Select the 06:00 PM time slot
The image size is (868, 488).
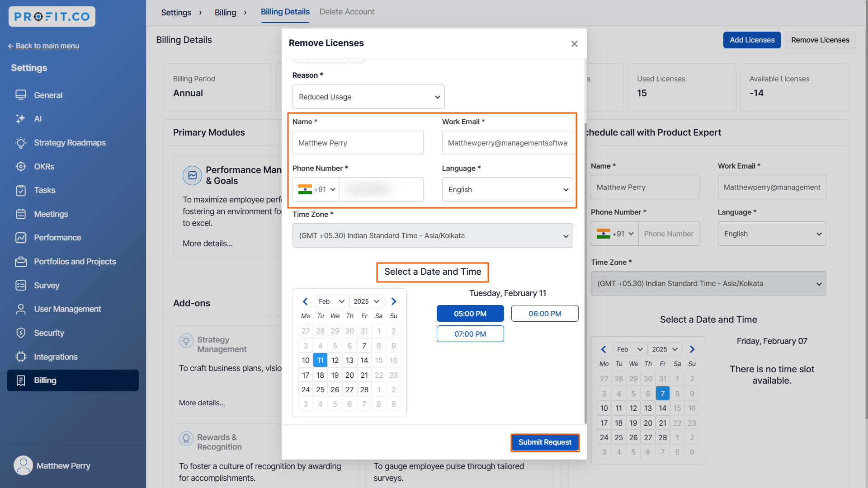pos(545,314)
